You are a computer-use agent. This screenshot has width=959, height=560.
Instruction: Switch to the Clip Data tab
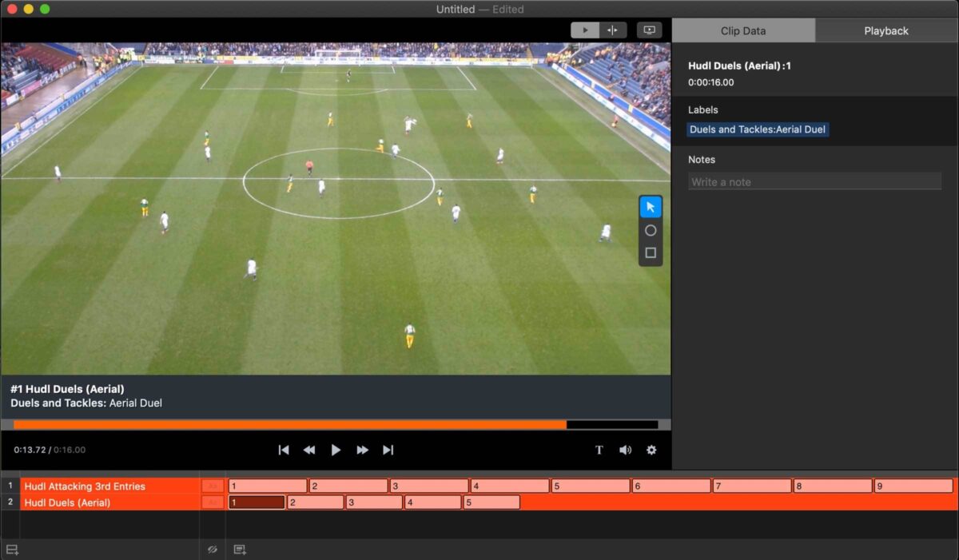click(743, 30)
